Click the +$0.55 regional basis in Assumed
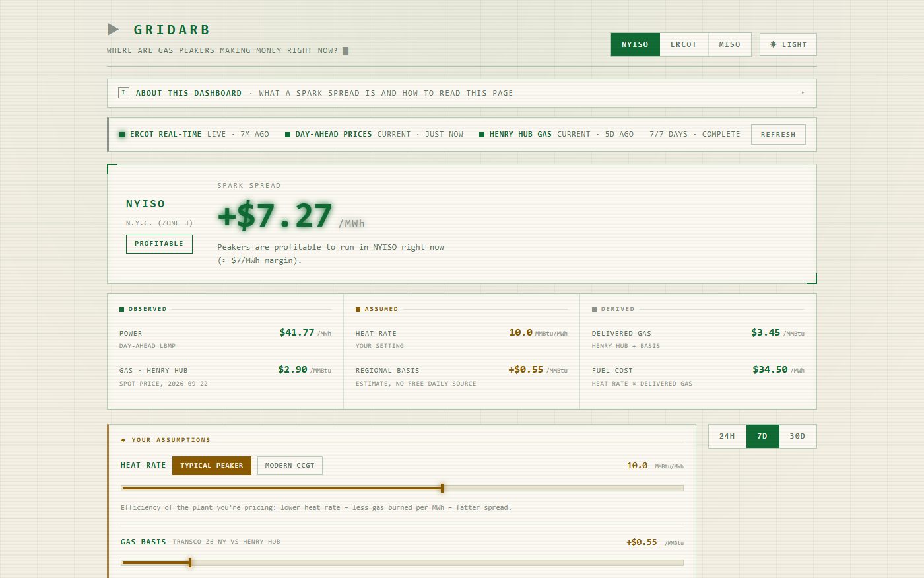 point(525,369)
